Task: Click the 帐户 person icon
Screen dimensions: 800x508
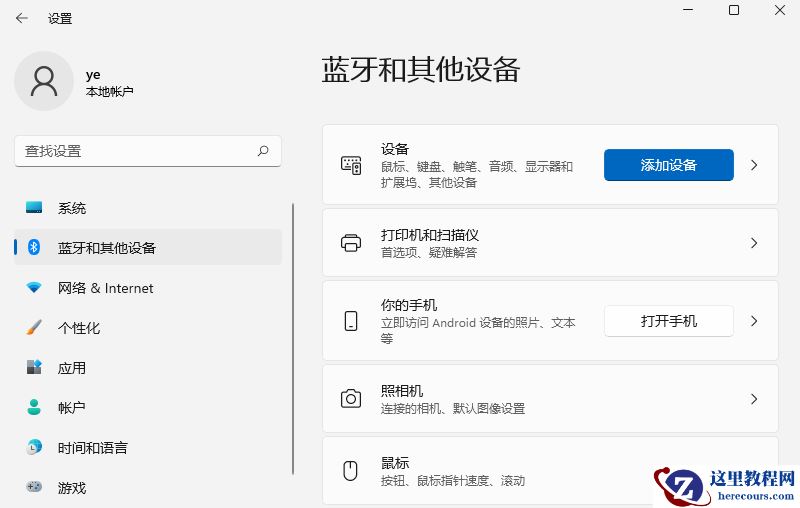Action: (34, 407)
